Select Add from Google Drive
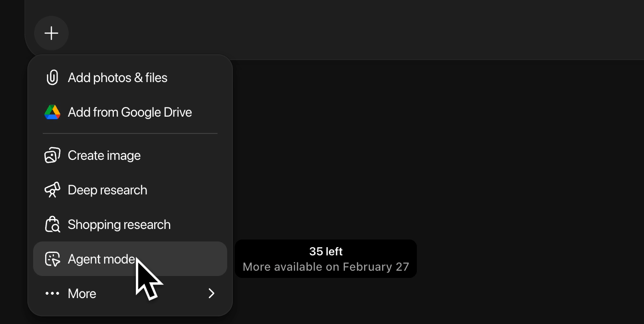The width and height of the screenshot is (644, 324). 130,112
